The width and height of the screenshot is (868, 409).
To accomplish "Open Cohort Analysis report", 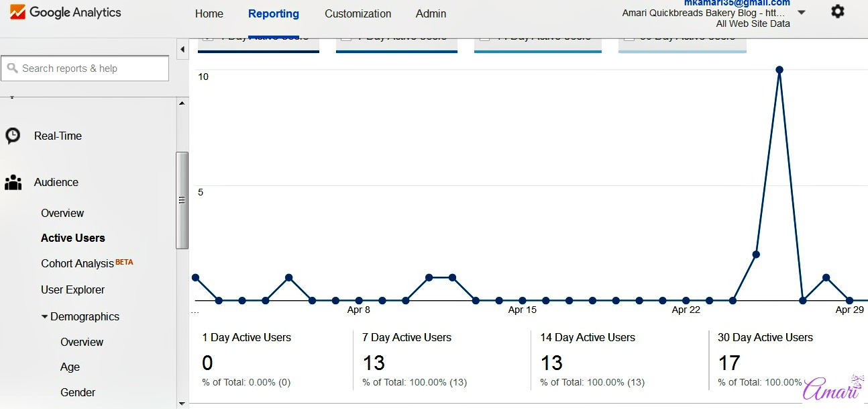I will point(77,263).
